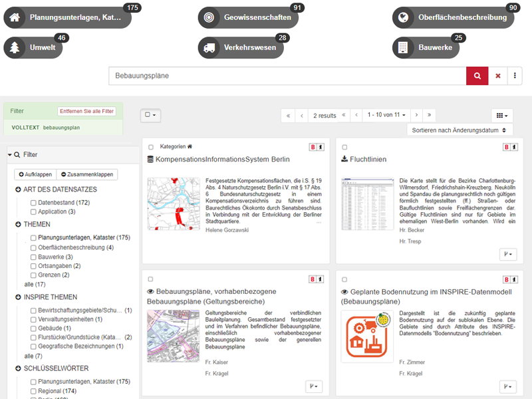The image size is (532, 399).
Task: Select the Verkehrswesen truck category icon
Action: (x=209, y=48)
